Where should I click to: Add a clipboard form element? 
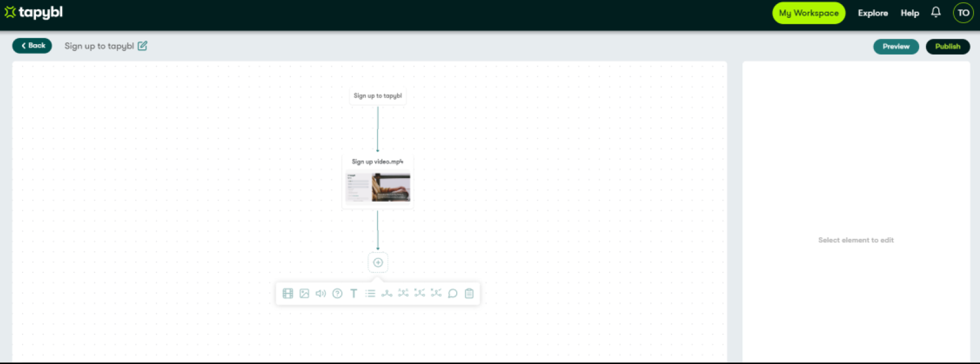coord(469,293)
